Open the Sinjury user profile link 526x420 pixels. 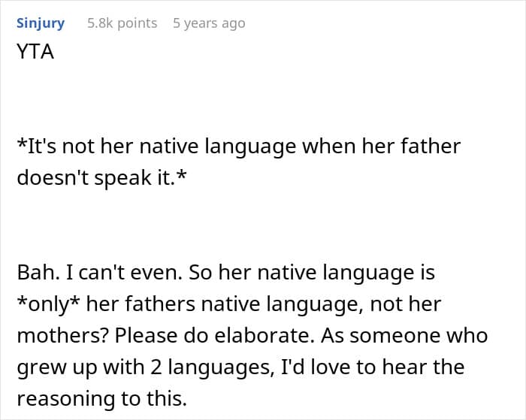(41, 23)
